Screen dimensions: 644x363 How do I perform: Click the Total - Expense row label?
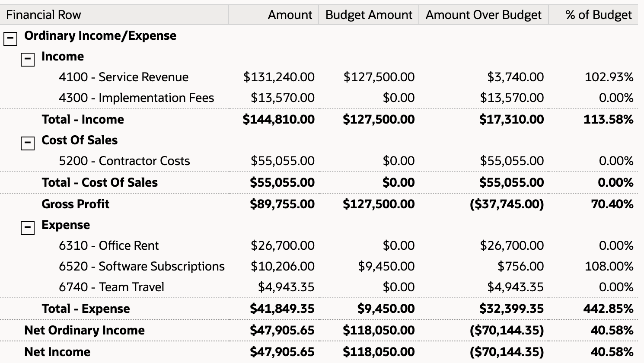86,309
